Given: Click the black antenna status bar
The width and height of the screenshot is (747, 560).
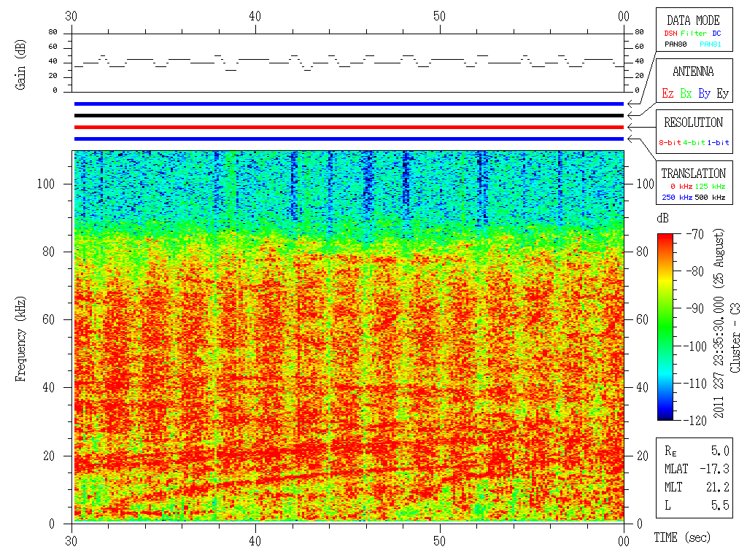Looking at the screenshot, I should pos(349,115).
